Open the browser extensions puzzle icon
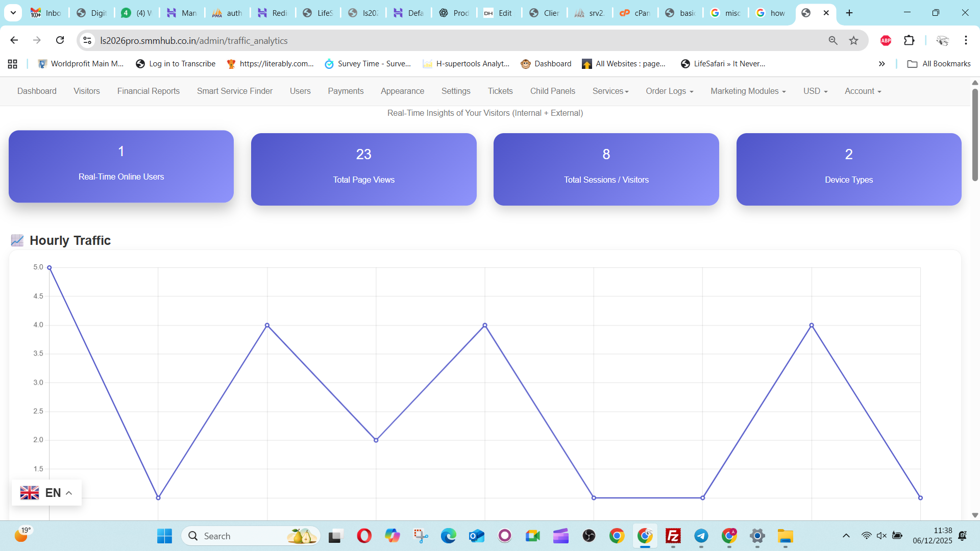The image size is (980, 551). click(x=909, y=40)
